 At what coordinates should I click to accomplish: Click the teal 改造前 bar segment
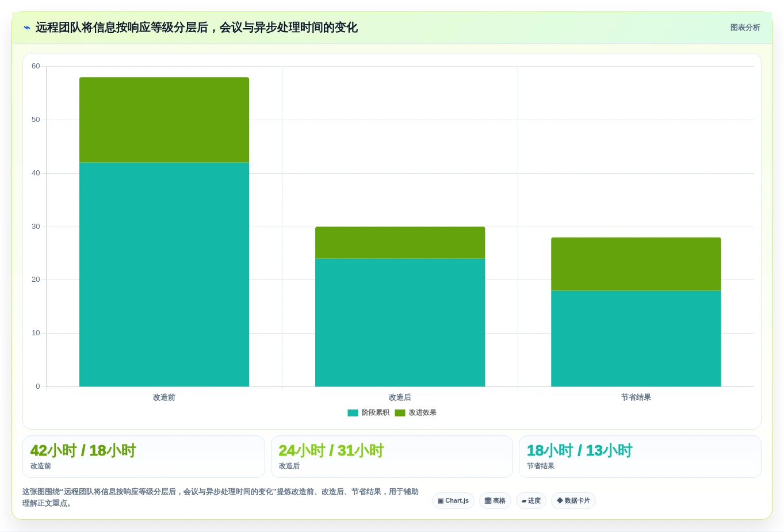tap(164, 274)
